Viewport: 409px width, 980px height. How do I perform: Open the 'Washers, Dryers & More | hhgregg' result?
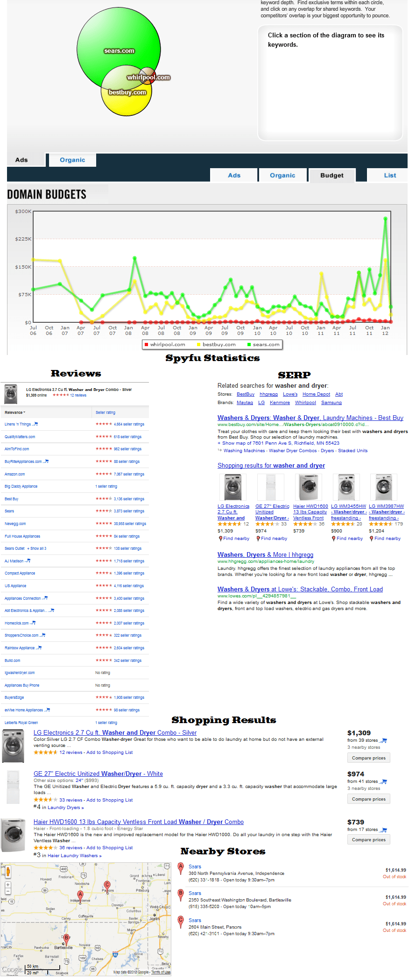click(x=265, y=555)
